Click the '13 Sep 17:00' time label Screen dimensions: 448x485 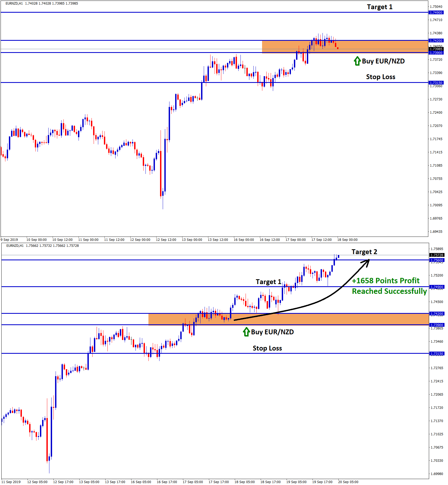[x=115, y=482]
